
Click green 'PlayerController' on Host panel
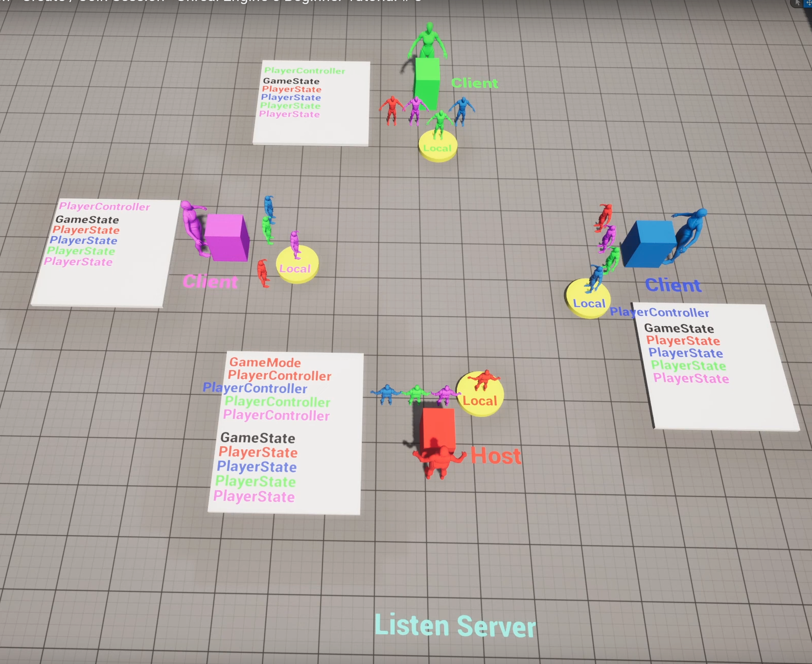[277, 402]
